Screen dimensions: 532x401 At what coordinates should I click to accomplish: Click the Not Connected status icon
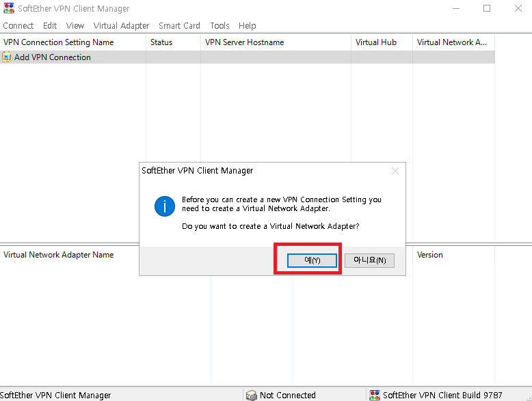click(252, 396)
